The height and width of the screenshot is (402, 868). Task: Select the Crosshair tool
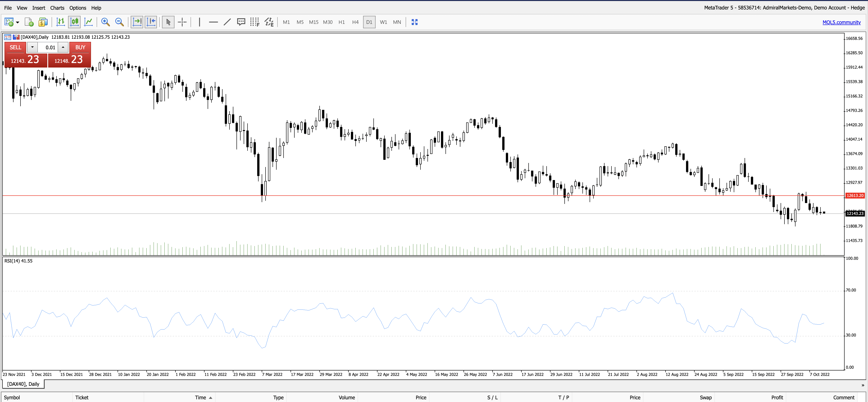[182, 22]
